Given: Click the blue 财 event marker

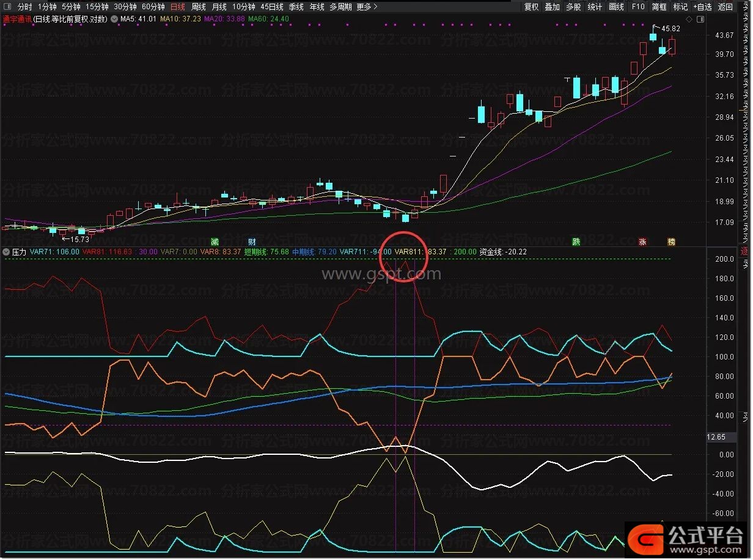Looking at the screenshot, I should coord(252,241).
